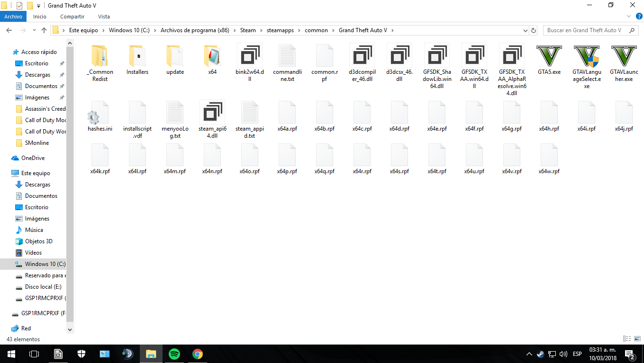Screen dimensions: 644x363
Task: Expand subfolders after Grand Theft Auto V breadcrumb
Action: click(x=392, y=30)
